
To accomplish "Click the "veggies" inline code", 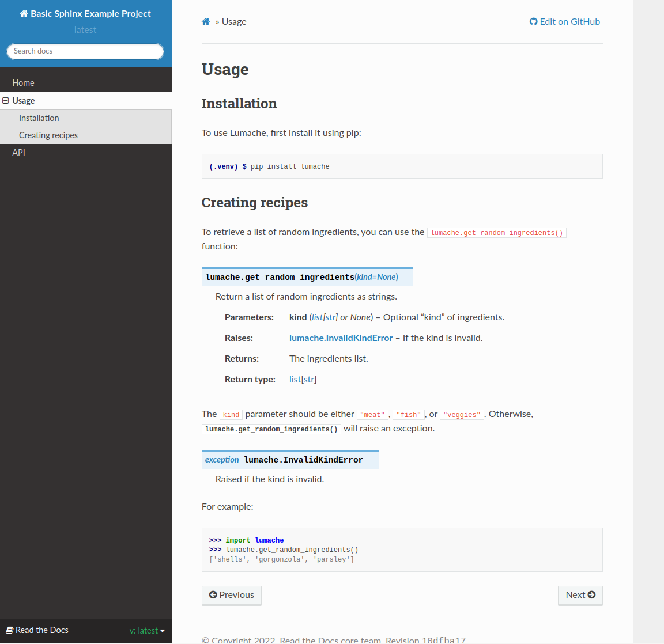I will (x=462, y=415).
